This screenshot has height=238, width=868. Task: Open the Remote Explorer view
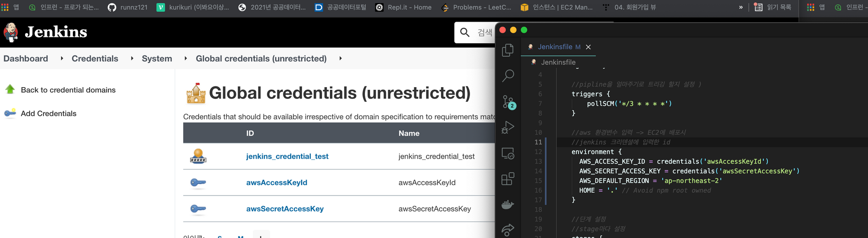pyautogui.click(x=508, y=153)
